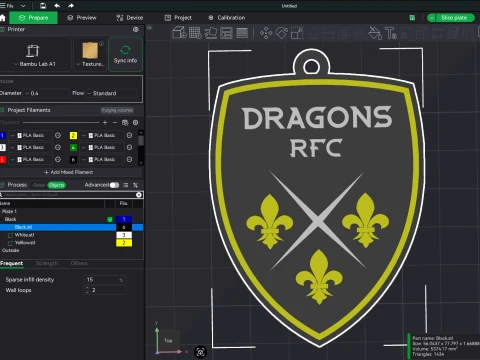480x360 pixels.
Task: Click the Add object cube icon
Action: 179,33
